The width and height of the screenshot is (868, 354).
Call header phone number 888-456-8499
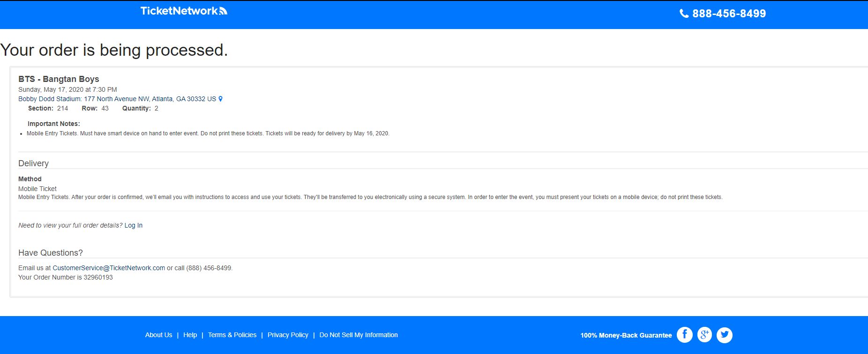point(729,14)
